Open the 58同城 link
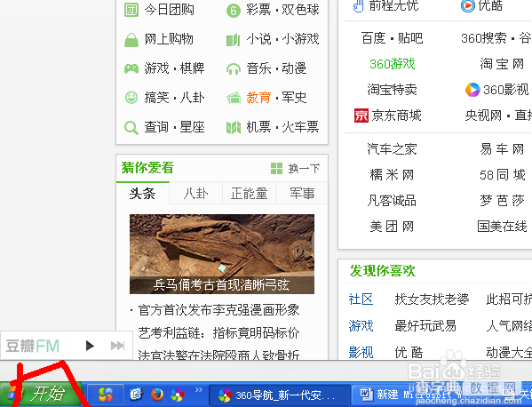532x407 pixels. pyautogui.click(x=503, y=175)
